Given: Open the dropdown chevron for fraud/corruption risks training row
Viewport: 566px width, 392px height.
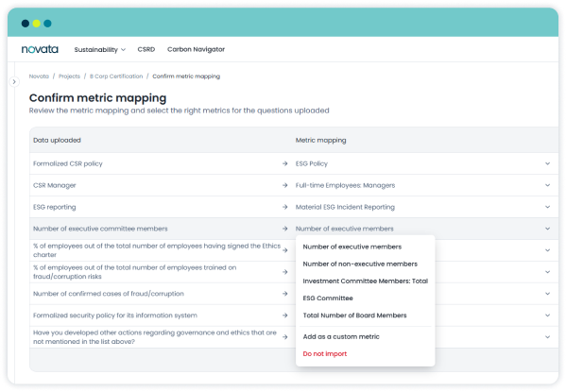Looking at the screenshot, I should (548, 272).
